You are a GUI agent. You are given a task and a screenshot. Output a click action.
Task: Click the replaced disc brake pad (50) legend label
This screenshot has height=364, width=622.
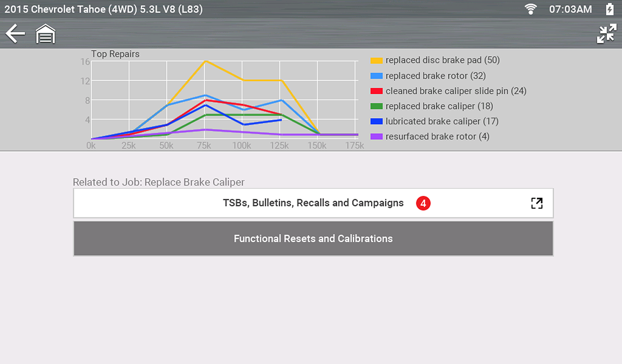point(442,60)
